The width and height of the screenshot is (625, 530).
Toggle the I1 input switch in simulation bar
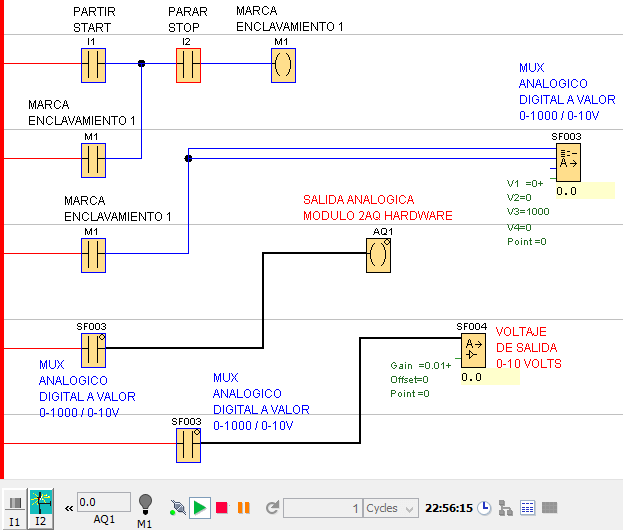pyautogui.click(x=15, y=508)
